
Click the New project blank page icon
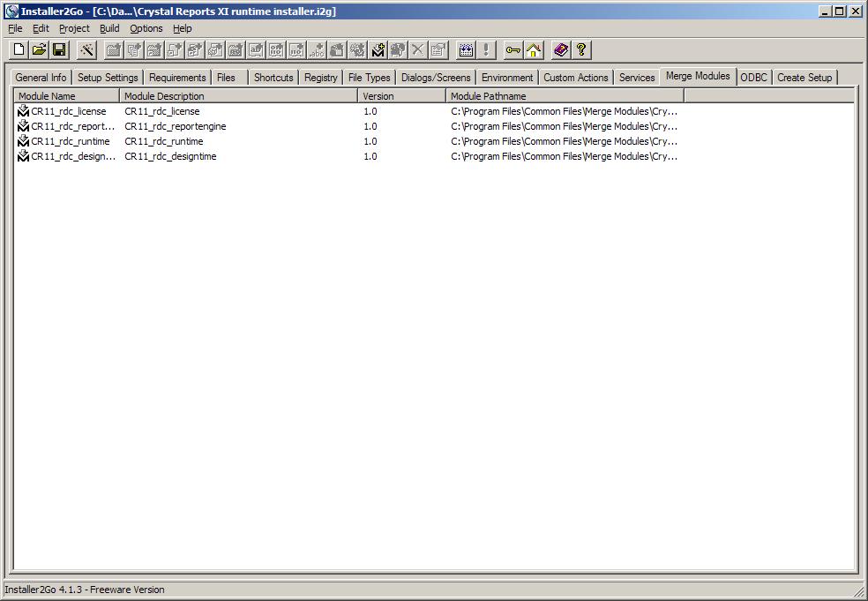click(x=19, y=49)
